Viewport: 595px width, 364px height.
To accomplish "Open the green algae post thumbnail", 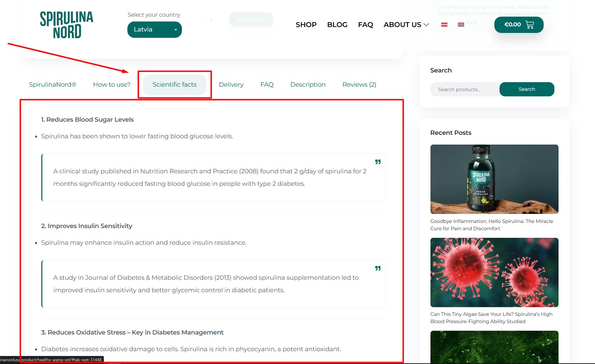I will click(494, 347).
